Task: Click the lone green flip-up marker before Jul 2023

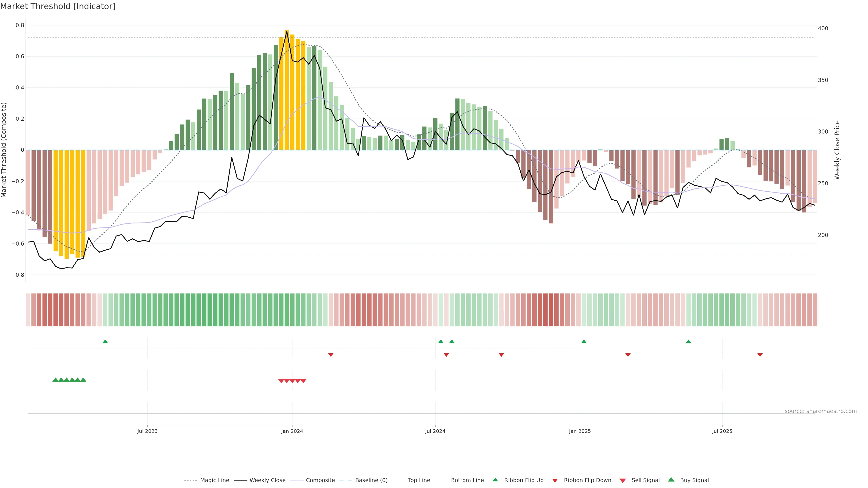Action: 105,342
